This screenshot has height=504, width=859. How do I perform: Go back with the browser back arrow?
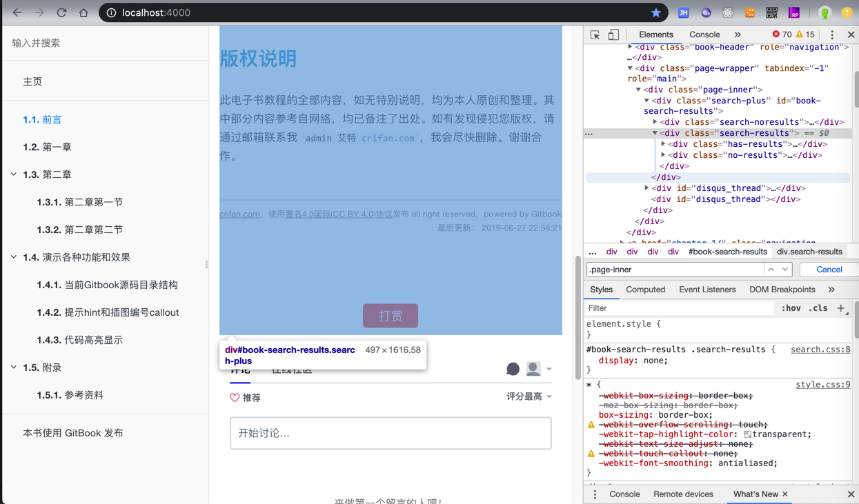17,12
